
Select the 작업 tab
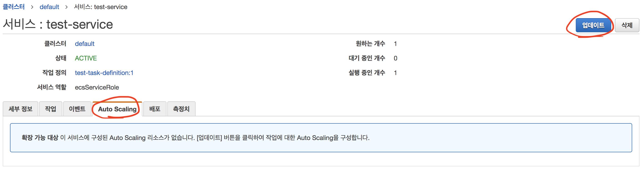[50, 109]
